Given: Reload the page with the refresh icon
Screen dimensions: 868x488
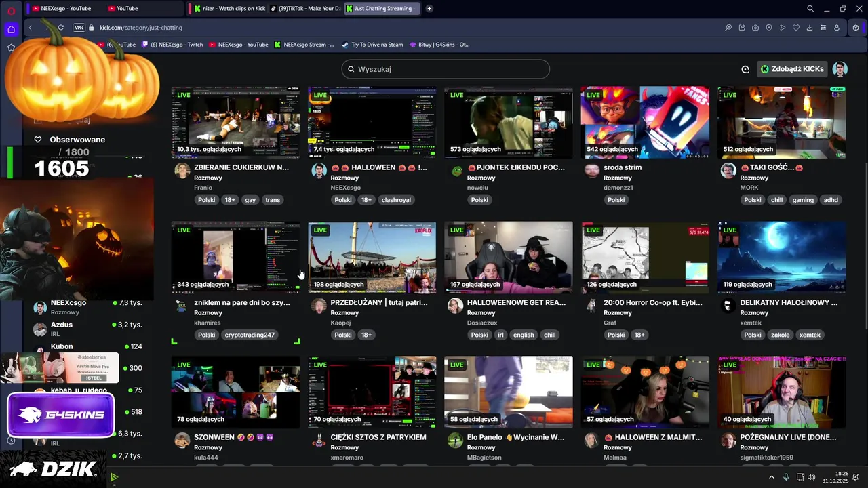Looking at the screenshot, I should (x=61, y=28).
